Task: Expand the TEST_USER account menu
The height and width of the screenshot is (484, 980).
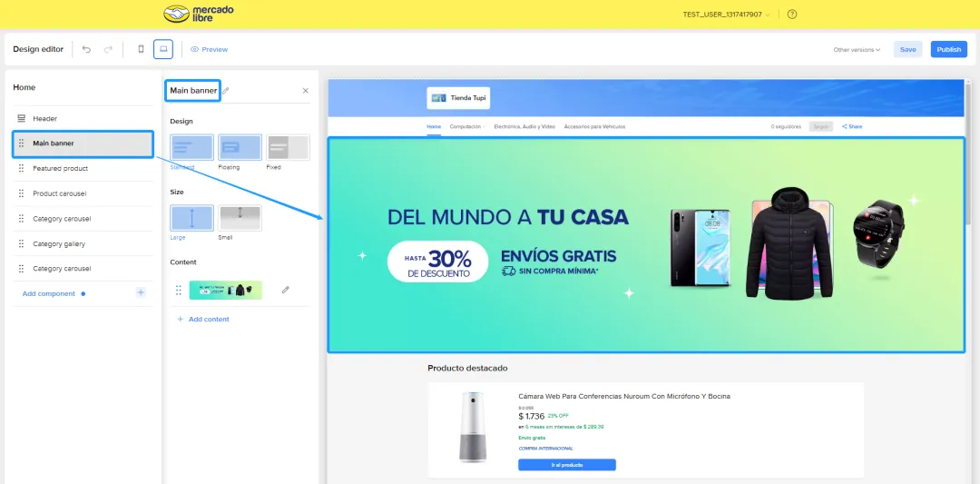Action: point(726,15)
